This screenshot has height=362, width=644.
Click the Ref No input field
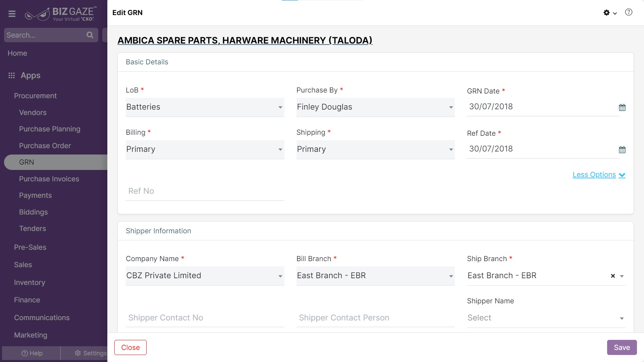pos(205,191)
